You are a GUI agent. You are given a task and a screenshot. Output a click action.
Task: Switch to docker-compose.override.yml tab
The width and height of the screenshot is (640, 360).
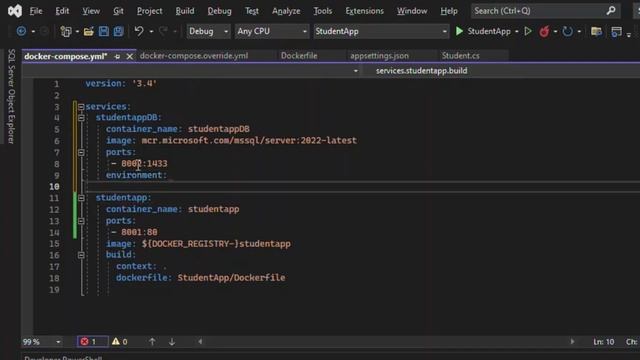click(194, 56)
